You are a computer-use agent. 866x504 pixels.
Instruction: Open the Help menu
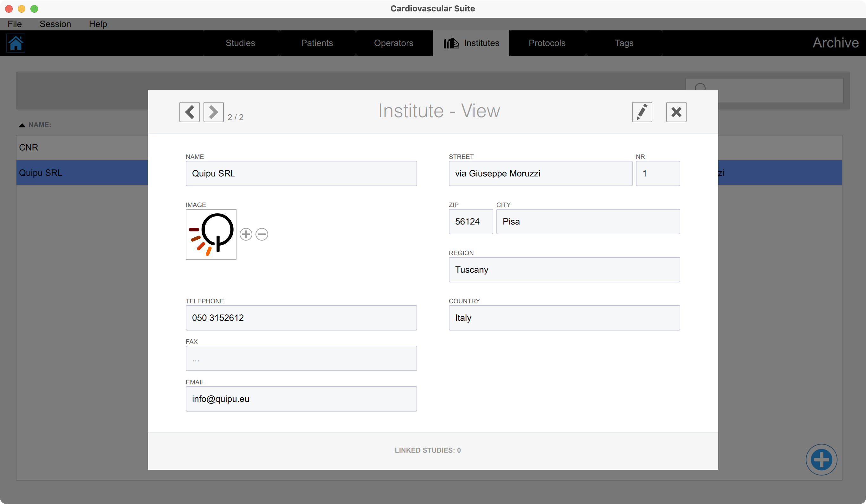coord(98,24)
